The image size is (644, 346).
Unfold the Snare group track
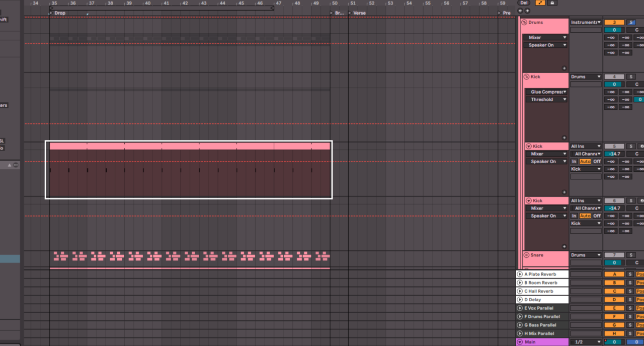pos(527,255)
